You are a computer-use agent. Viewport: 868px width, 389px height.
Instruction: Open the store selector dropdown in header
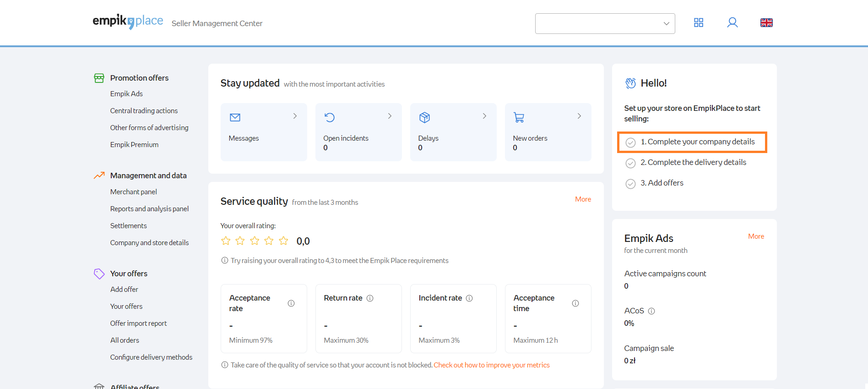[605, 24]
